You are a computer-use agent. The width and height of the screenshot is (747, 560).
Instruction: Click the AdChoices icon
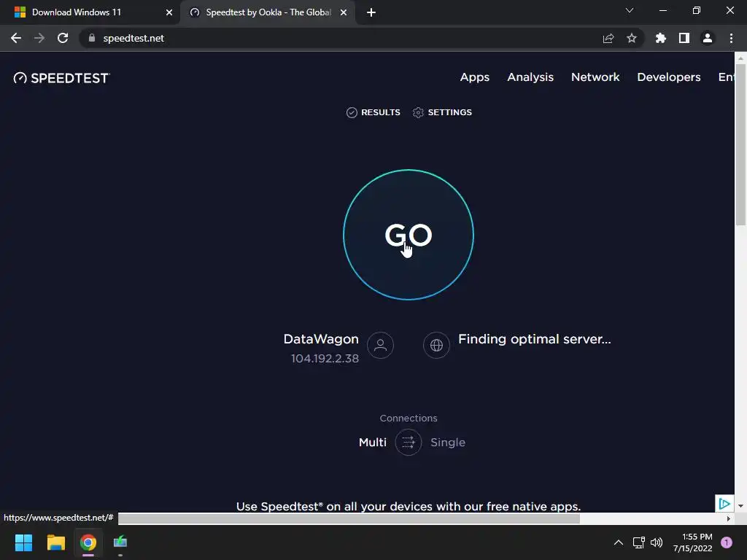point(724,503)
